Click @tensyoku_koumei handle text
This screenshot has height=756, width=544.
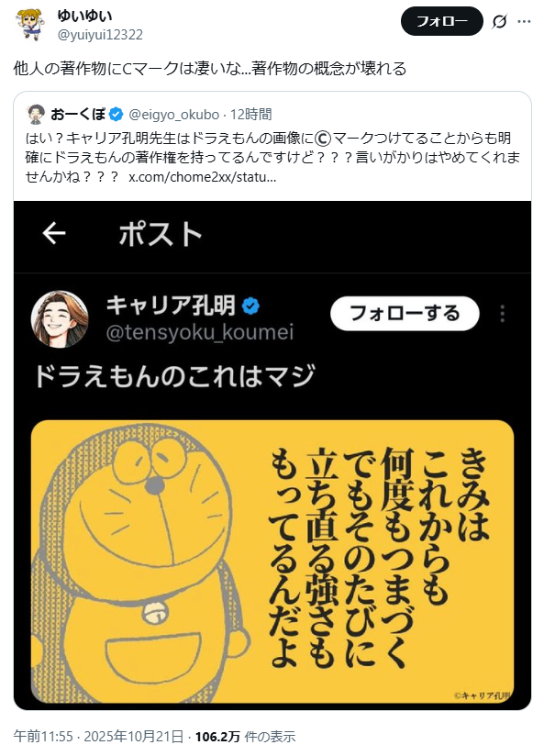[x=200, y=333]
